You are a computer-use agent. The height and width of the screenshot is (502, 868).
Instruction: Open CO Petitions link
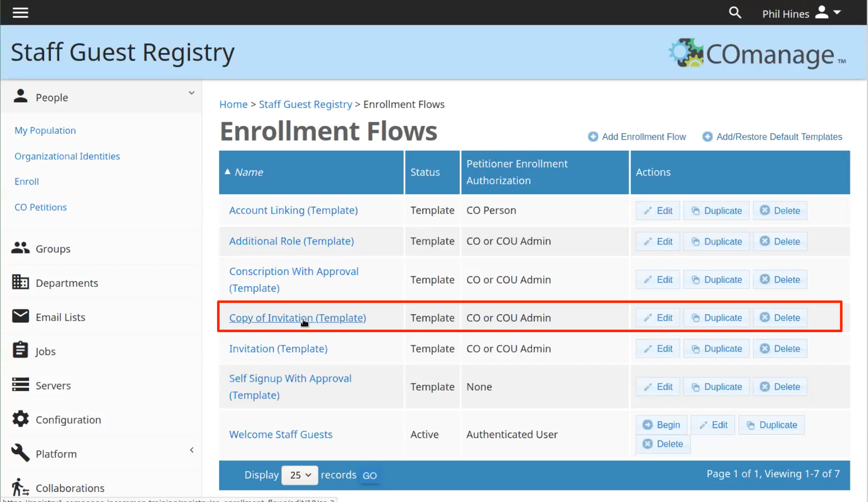[x=40, y=207]
